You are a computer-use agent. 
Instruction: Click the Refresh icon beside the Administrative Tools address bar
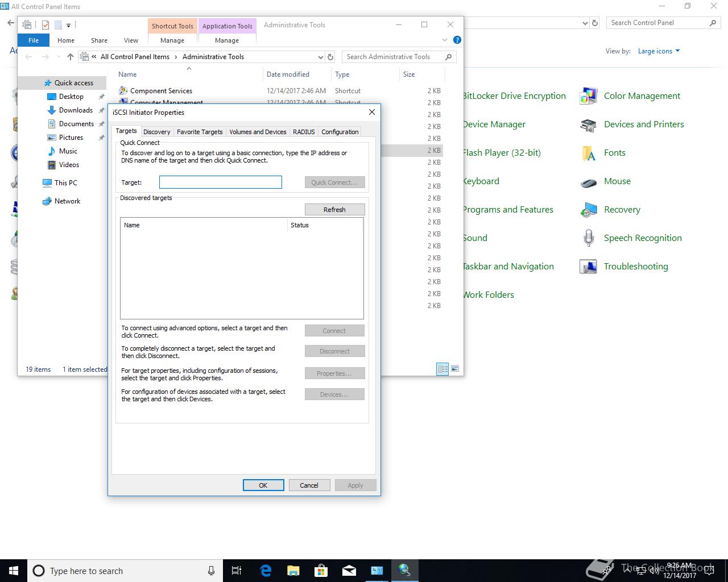(x=330, y=57)
